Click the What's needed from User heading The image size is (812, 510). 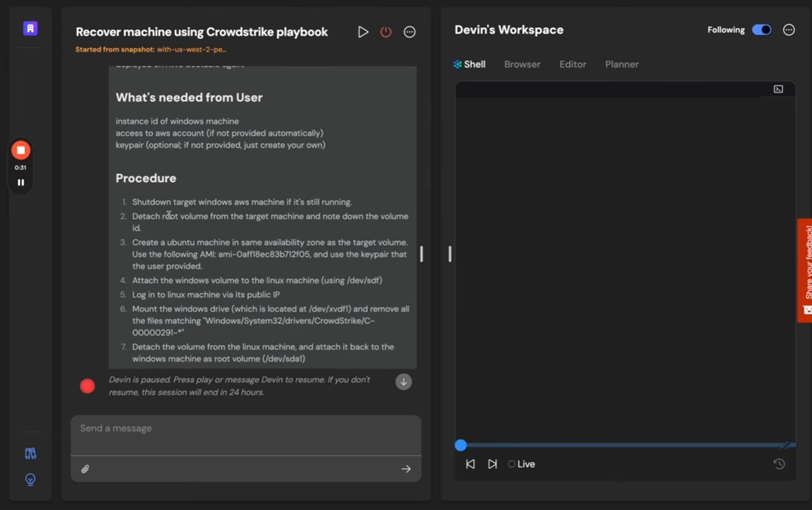click(189, 97)
